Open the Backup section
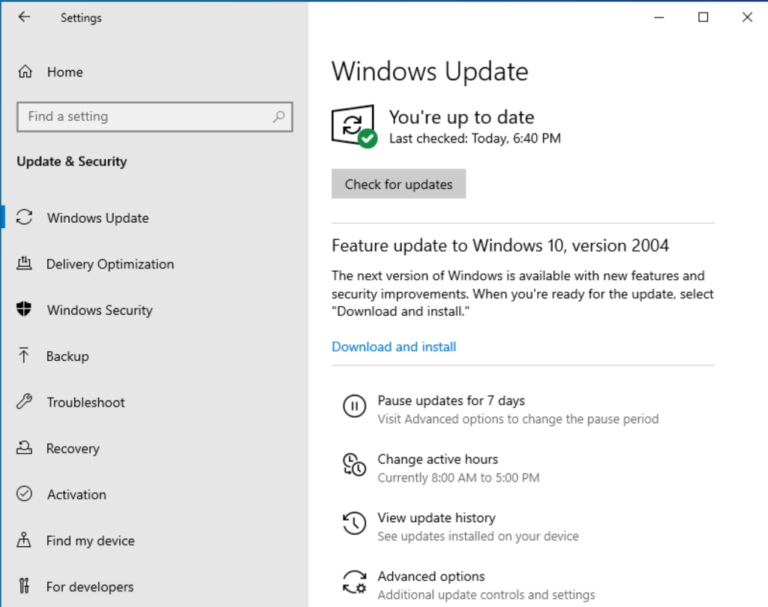 (68, 356)
